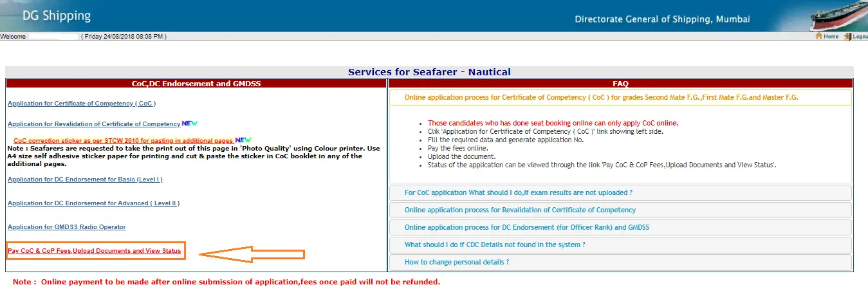Click the 'Upload the document.' bullet
This screenshot has width=868, height=296.
[461, 156]
